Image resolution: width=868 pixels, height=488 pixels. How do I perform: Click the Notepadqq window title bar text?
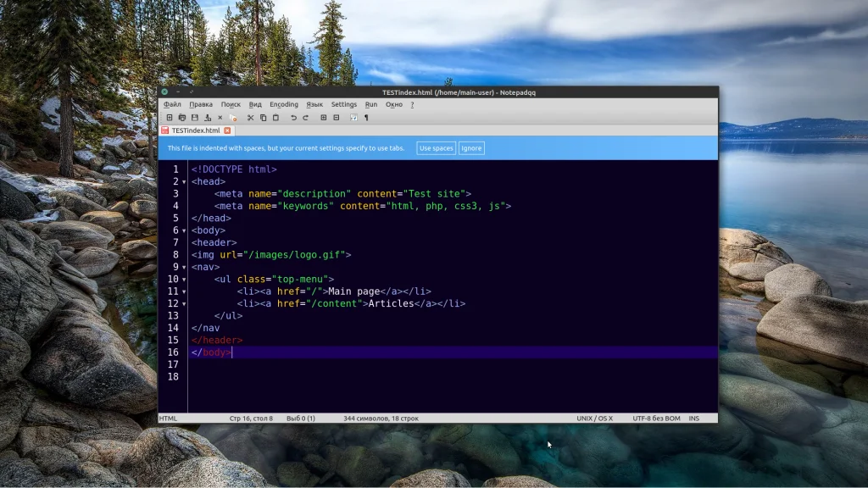(x=459, y=92)
